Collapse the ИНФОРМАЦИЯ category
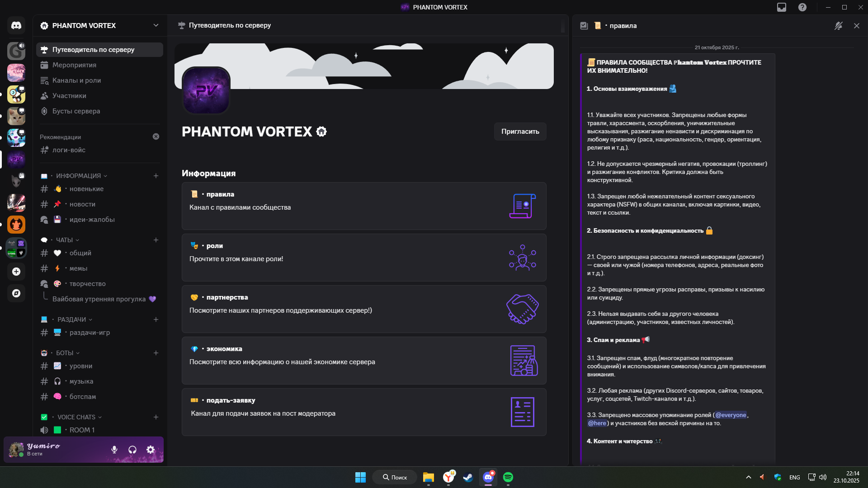Viewport: 868px width, 488px height. pos(79,176)
